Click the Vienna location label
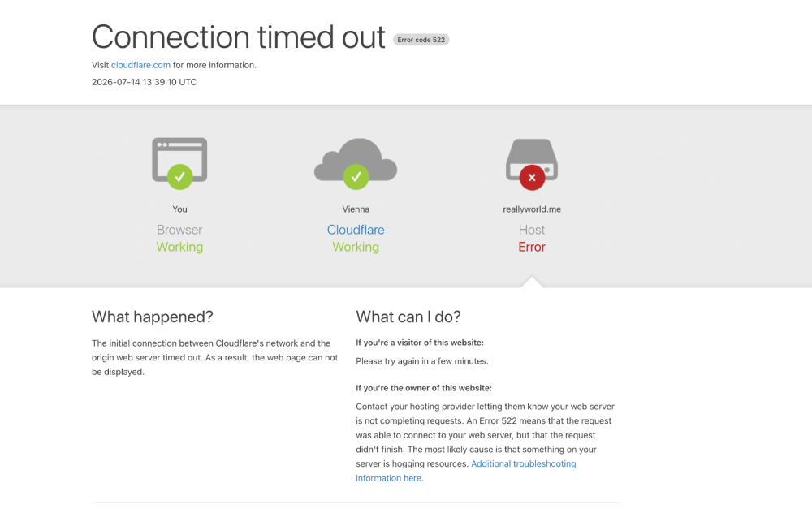The width and height of the screenshot is (812, 513). pyautogui.click(x=356, y=209)
